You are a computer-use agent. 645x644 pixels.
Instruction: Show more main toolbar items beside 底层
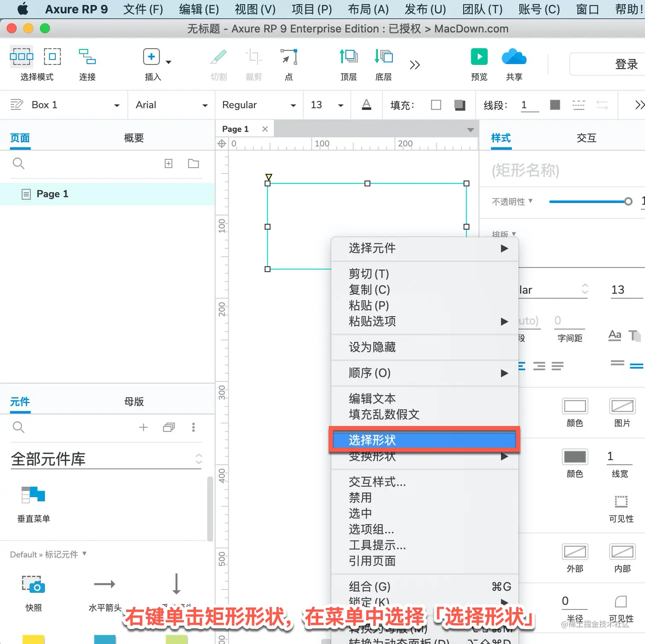pos(415,65)
